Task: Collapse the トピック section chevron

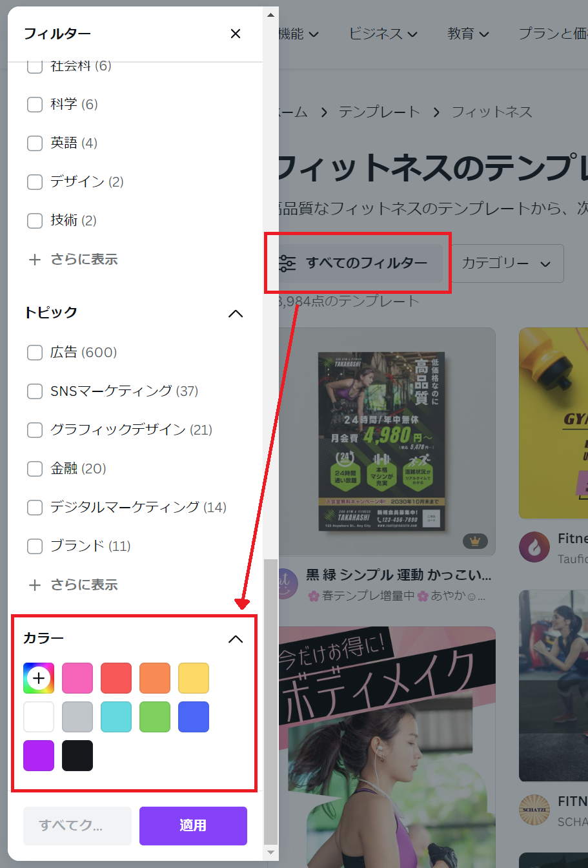Action: tap(236, 314)
